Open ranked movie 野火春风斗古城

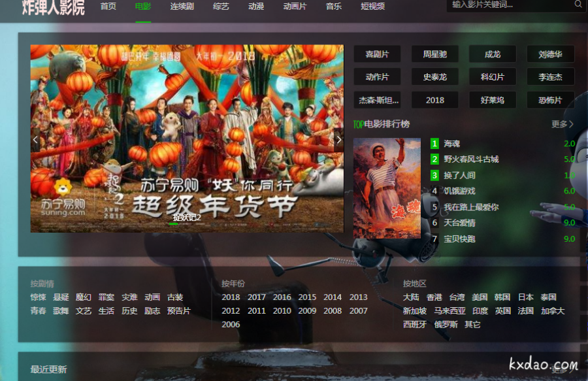tap(471, 159)
